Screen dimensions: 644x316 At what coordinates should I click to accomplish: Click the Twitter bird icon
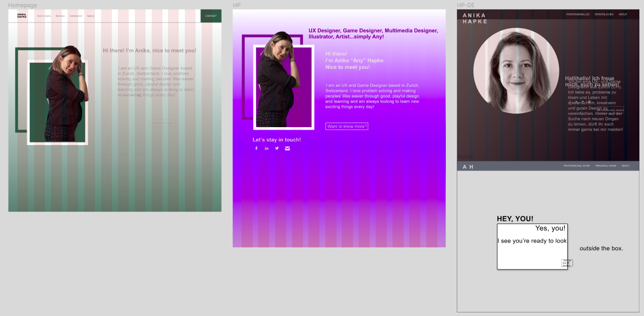tap(277, 149)
